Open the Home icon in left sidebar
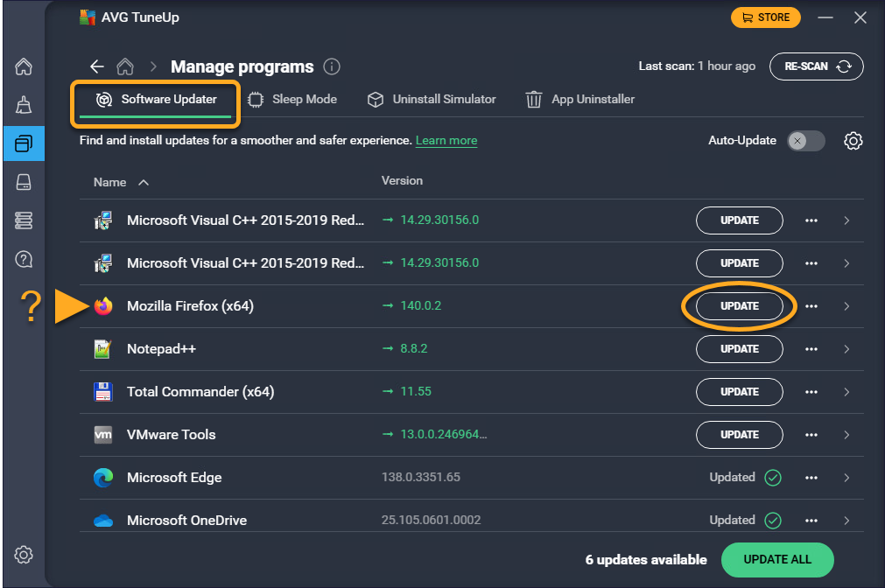The image size is (885, 588). [25, 67]
